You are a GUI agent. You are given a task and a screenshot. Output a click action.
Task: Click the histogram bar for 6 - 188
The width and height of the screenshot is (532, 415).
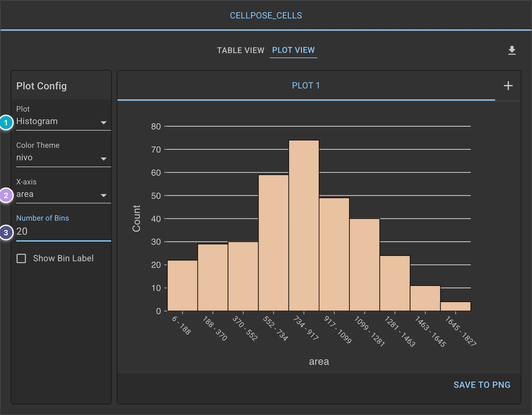pyautogui.click(x=182, y=285)
